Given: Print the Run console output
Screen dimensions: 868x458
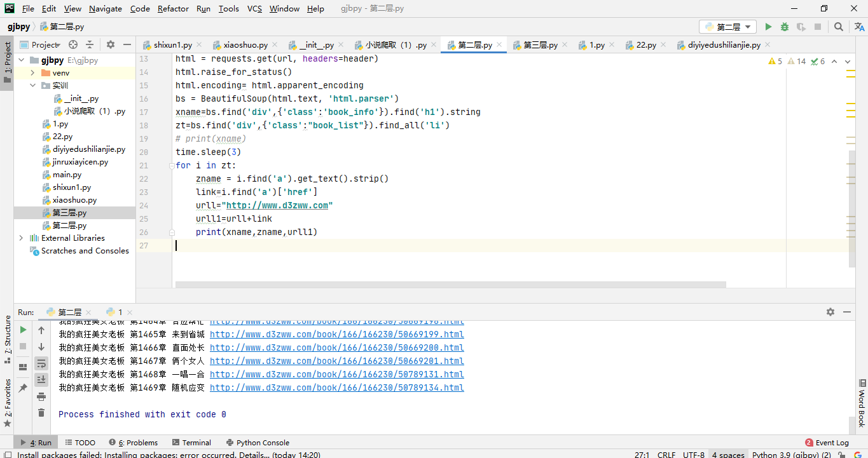Looking at the screenshot, I should (41, 396).
